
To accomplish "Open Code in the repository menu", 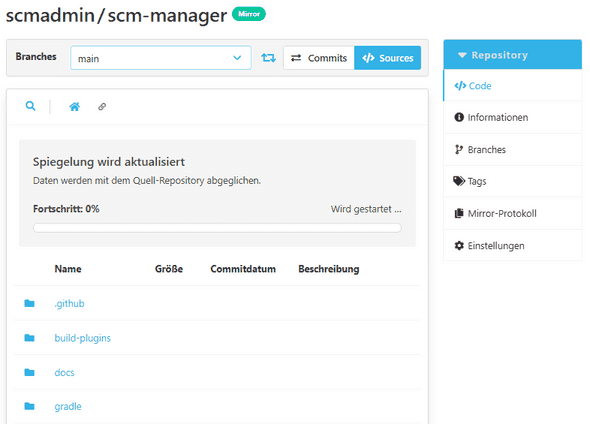I will pyautogui.click(x=512, y=86).
